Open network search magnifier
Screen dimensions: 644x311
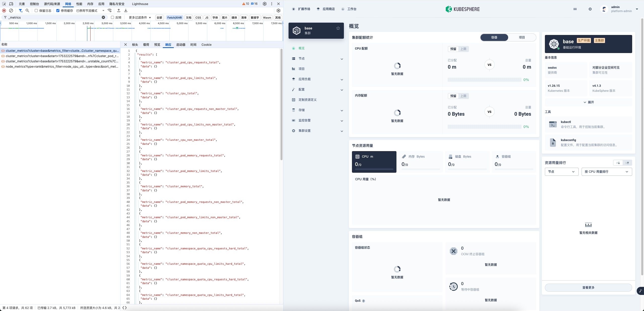pos(27,11)
